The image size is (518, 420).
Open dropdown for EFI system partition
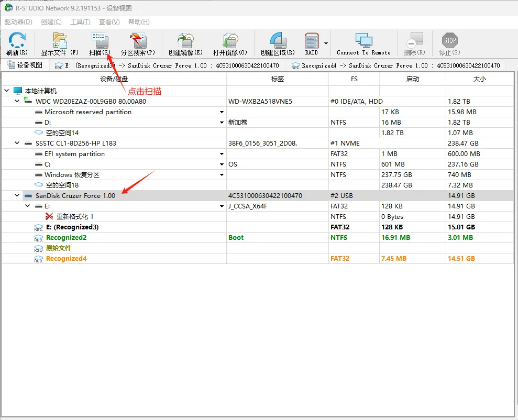click(x=222, y=154)
